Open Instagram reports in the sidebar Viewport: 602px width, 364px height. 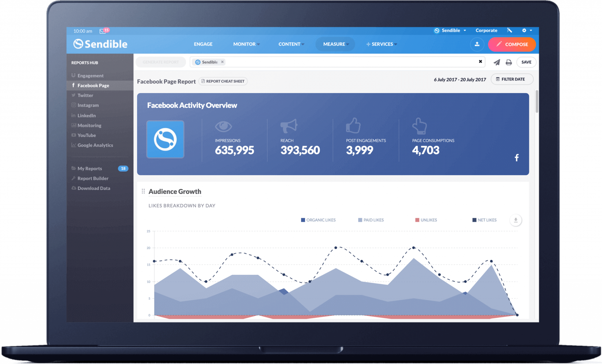tap(89, 105)
